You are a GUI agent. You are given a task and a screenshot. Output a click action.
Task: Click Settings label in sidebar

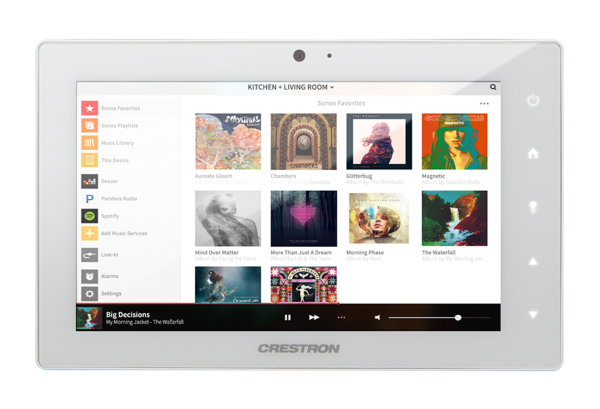(111, 293)
